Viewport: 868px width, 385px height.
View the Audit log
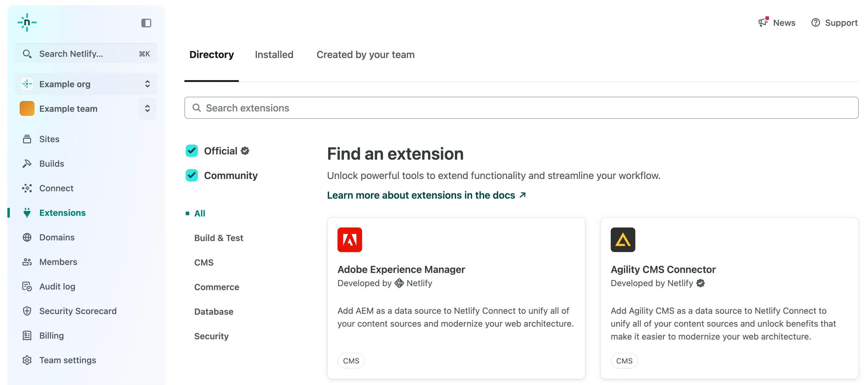coord(57,286)
